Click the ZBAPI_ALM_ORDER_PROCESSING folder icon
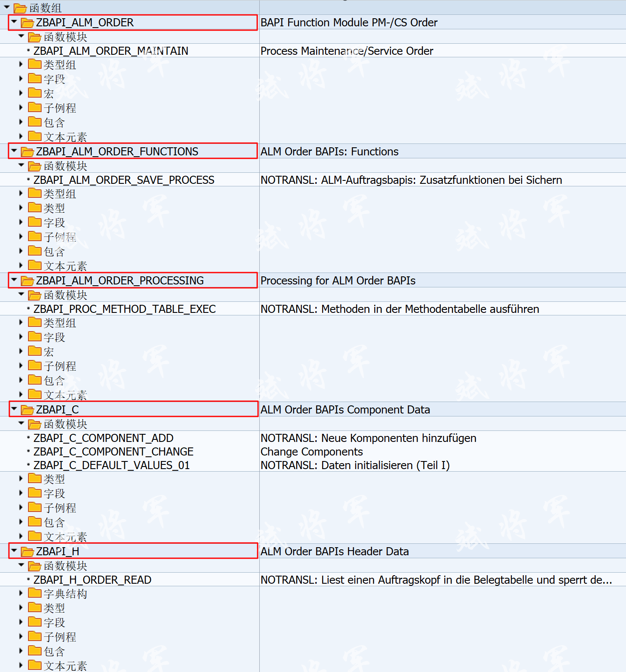Image resolution: width=626 pixels, height=672 pixels. (27, 281)
